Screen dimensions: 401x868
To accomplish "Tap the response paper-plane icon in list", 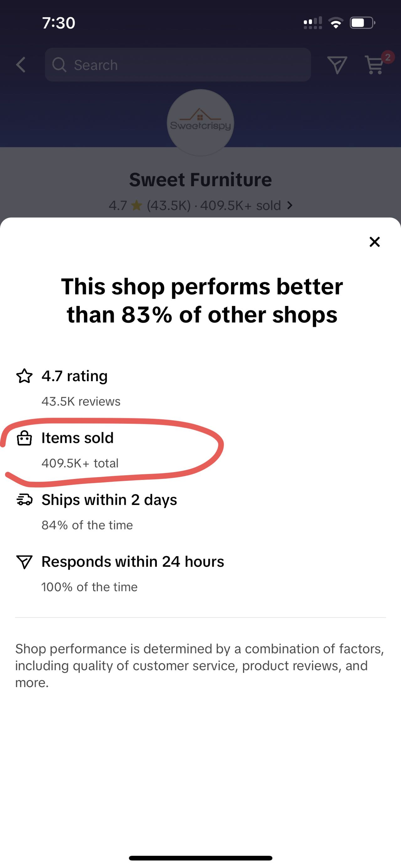I will pos(24,562).
